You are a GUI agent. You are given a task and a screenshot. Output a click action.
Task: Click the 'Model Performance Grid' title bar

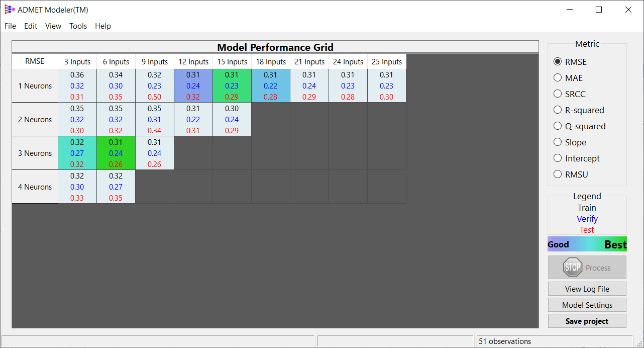click(x=275, y=47)
